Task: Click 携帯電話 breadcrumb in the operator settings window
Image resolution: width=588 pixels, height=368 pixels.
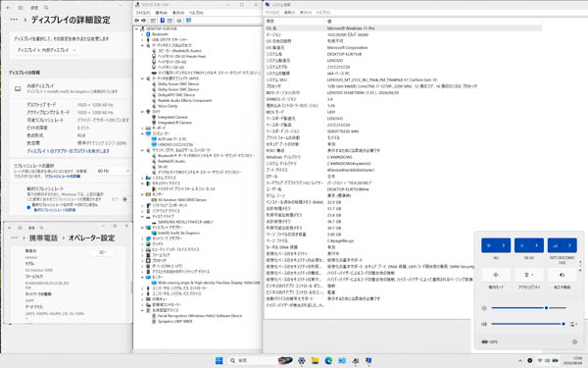Action: [x=43, y=238]
